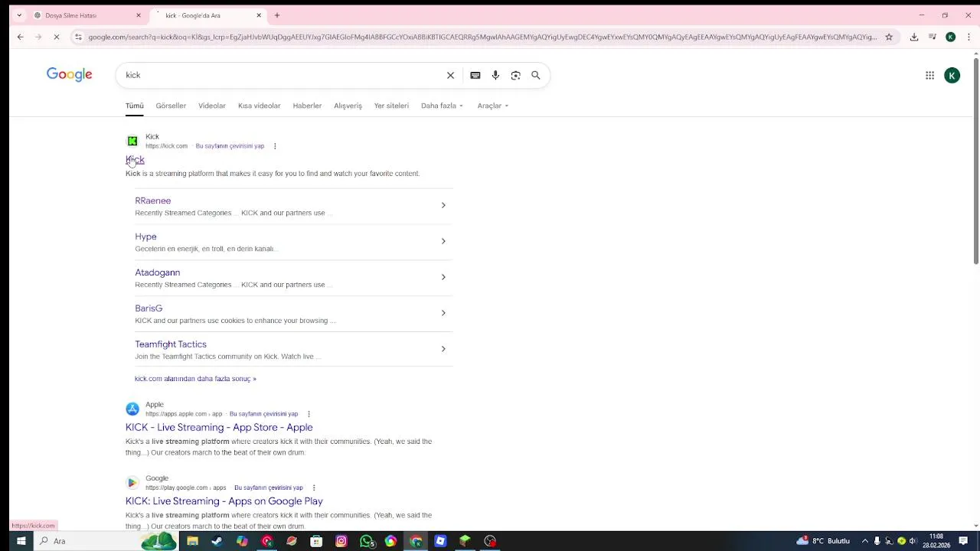Open Instagram from taskbar

[x=341, y=541]
